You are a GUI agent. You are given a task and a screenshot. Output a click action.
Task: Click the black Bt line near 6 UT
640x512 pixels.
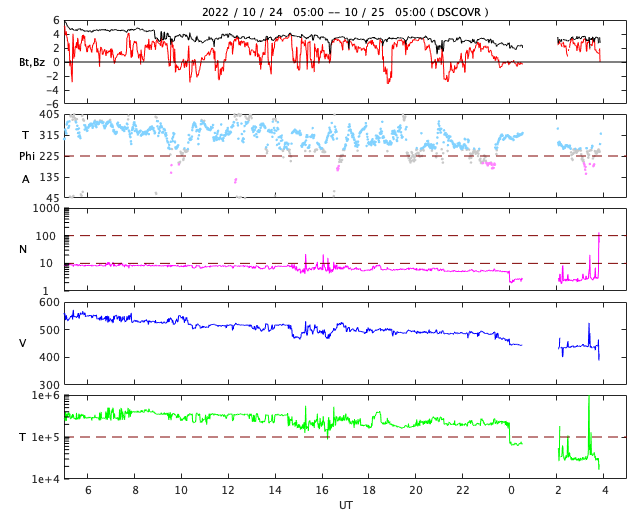click(x=88, y=31)
